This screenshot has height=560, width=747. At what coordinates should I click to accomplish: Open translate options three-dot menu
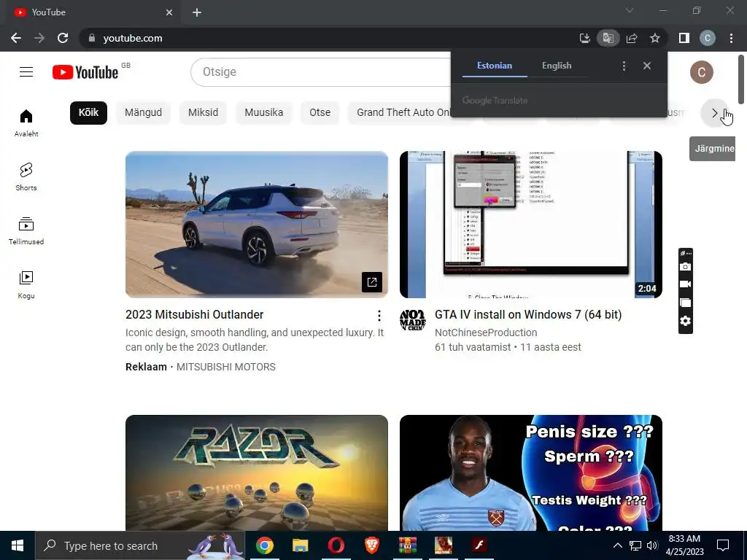(x=624, y=66)
